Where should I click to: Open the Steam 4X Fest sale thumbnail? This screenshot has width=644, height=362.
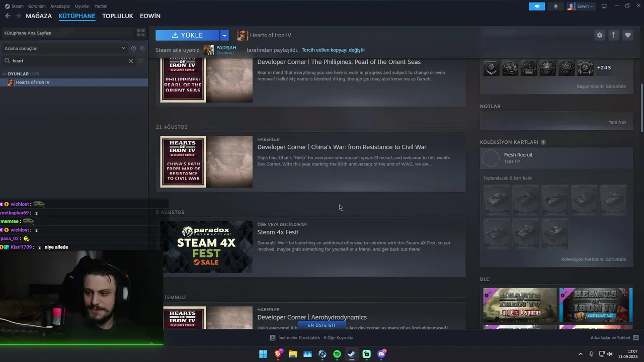(206, 247)
